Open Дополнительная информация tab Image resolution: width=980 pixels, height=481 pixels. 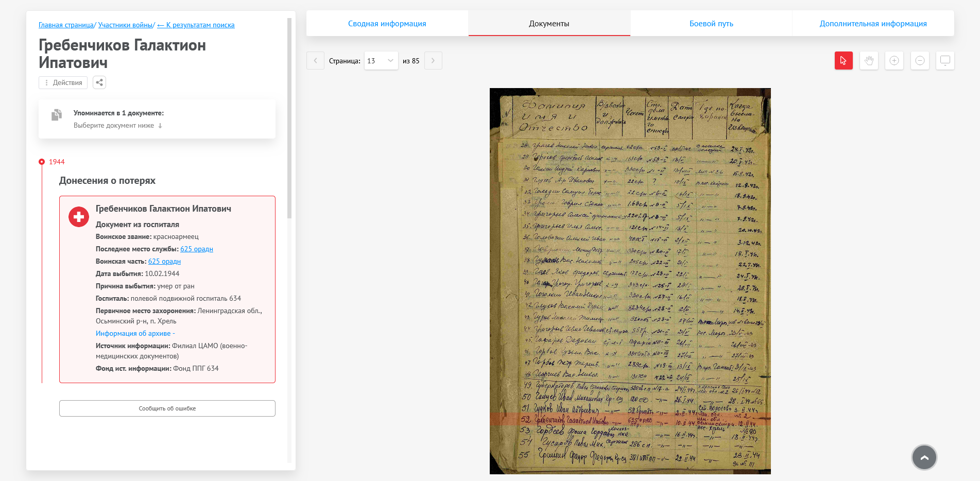click(x=873, y=24)
